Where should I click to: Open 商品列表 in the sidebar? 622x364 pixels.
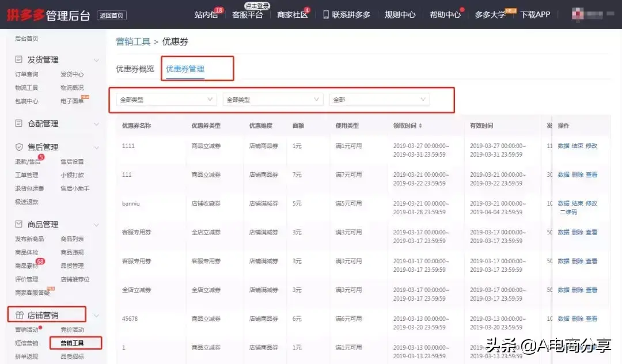click(72, 239)
